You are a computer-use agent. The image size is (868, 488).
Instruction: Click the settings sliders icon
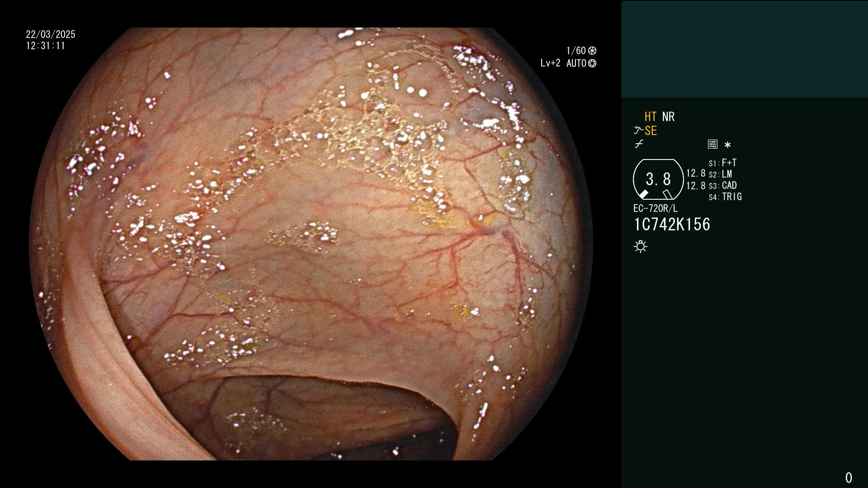pos(712,144)
